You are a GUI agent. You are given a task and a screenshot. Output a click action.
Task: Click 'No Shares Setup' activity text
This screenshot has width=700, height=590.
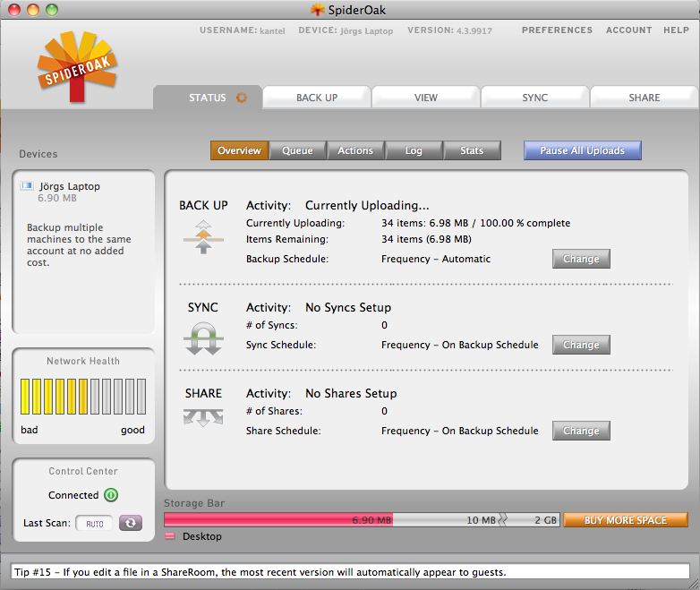(351, 393)
